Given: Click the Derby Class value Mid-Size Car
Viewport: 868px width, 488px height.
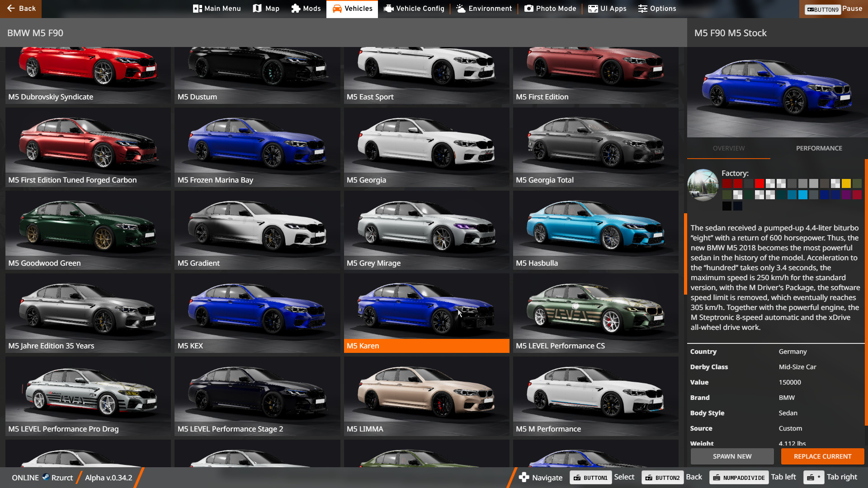Looking at the screenshot, I should point(797,367).
